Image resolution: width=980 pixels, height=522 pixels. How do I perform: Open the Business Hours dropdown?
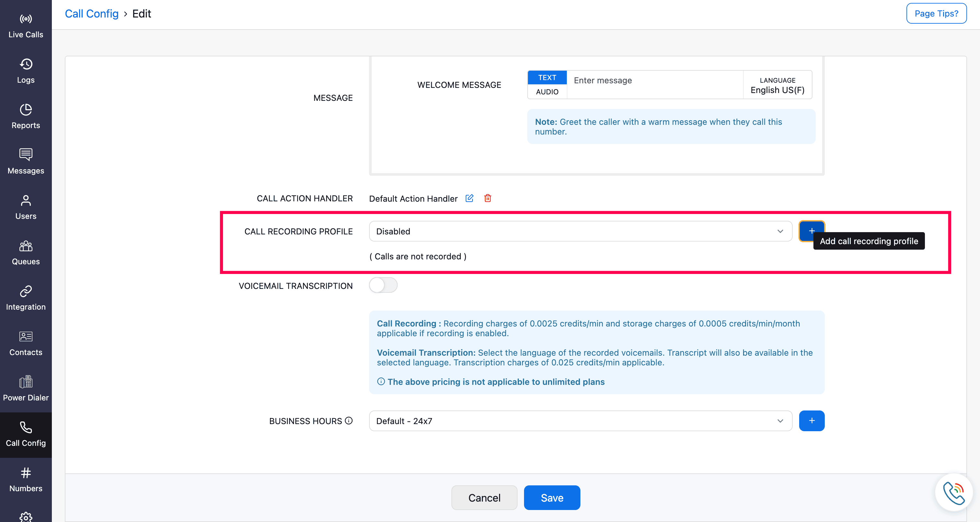click(x=580, y=421)
